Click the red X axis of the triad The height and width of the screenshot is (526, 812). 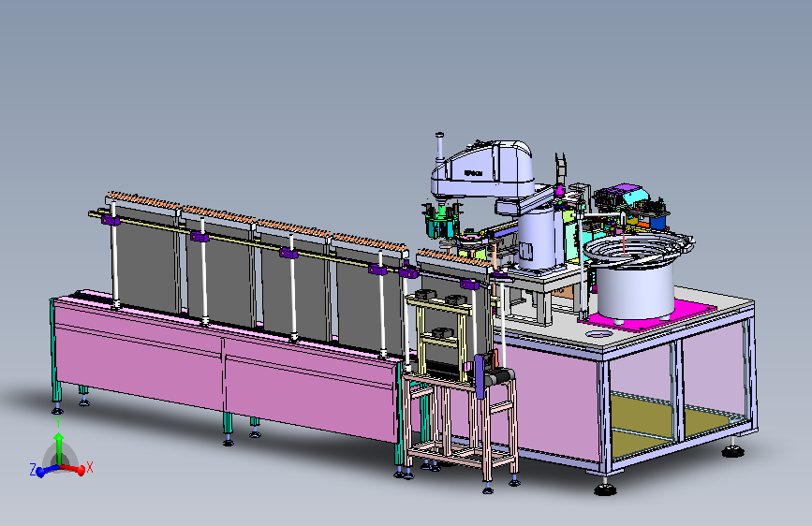click(74, 469)
